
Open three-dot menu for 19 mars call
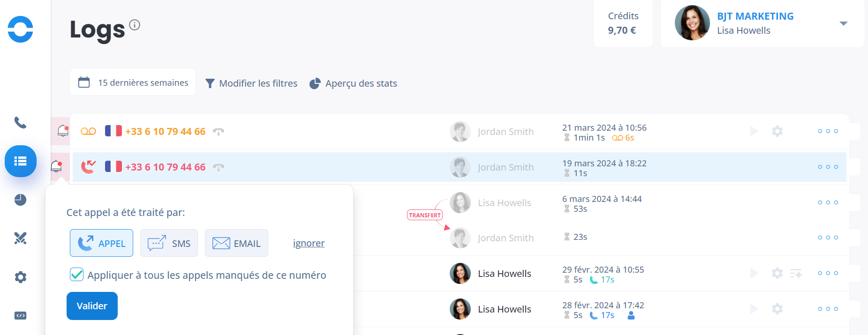(828, 167)
